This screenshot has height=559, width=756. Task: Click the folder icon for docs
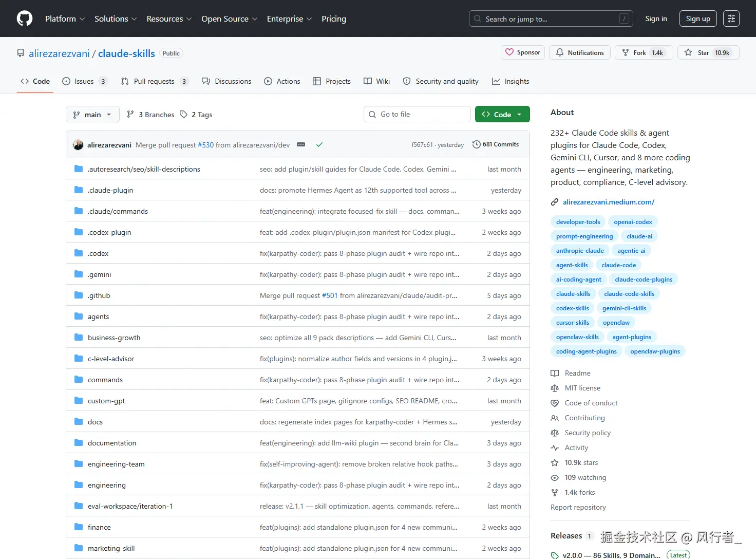79,422
